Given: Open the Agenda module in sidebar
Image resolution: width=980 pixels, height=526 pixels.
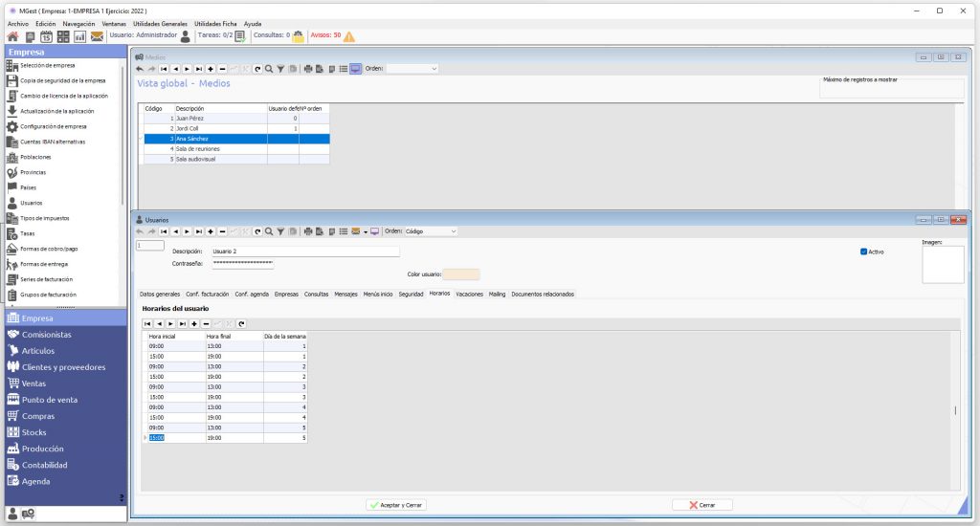Looking at the screenshot, I should [x=65, y=482].
